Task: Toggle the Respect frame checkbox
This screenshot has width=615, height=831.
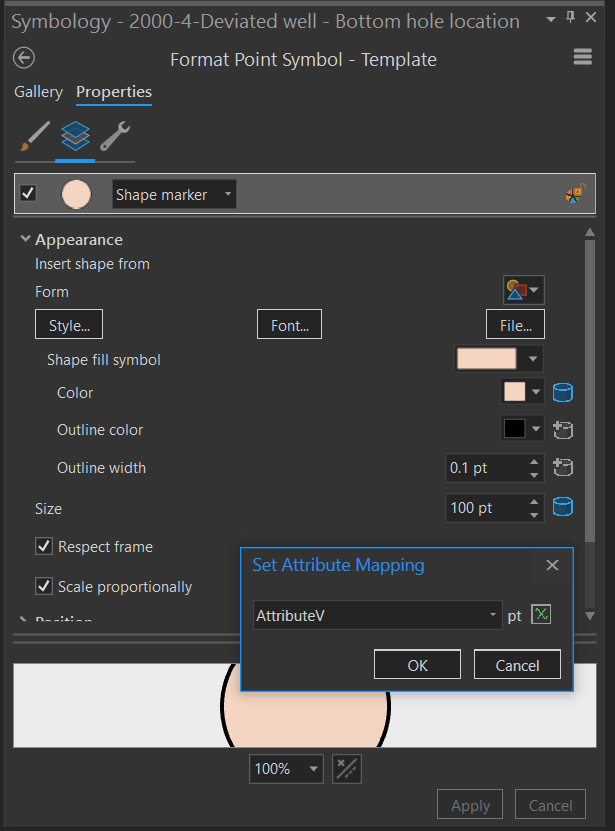Action: [43, 546]
